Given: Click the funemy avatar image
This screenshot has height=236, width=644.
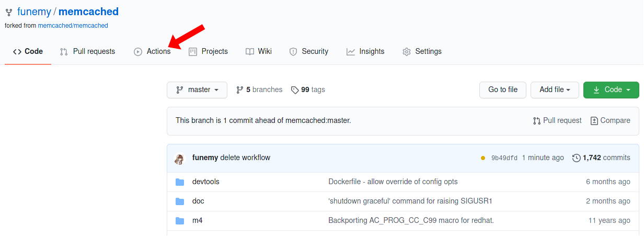Looking at the screenshot, I should pos(179,159).
